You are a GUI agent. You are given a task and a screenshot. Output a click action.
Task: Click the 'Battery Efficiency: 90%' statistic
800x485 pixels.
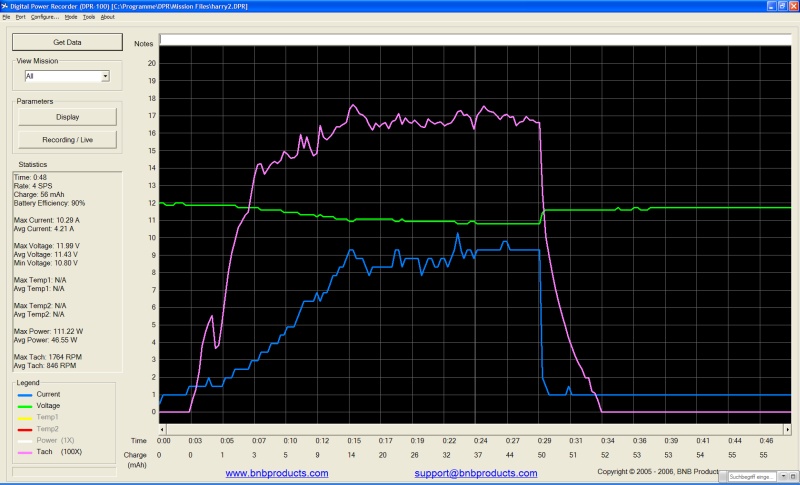[49, 203]
